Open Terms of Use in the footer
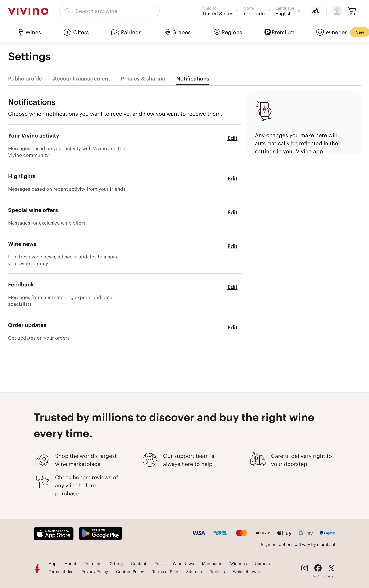The height and width of the screenshot is (588, 369). tap(61, 572)
